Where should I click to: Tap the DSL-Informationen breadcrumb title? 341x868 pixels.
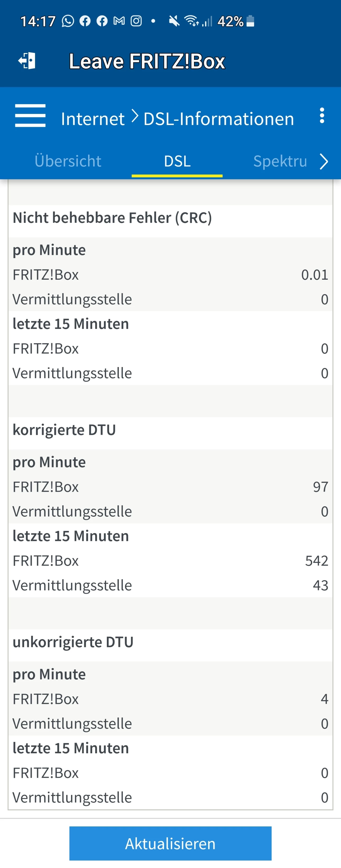219,119
